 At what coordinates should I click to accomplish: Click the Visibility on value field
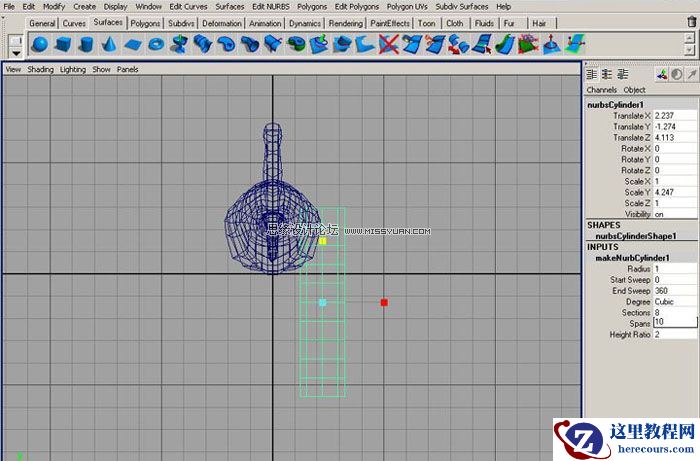tap(675, 214)
